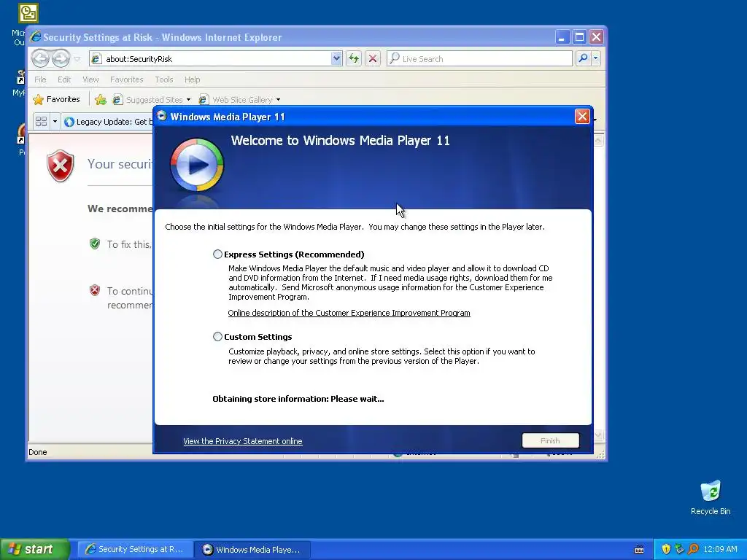Click the Media Player title bar icon
747x560 pixels.
click(162, 116)
